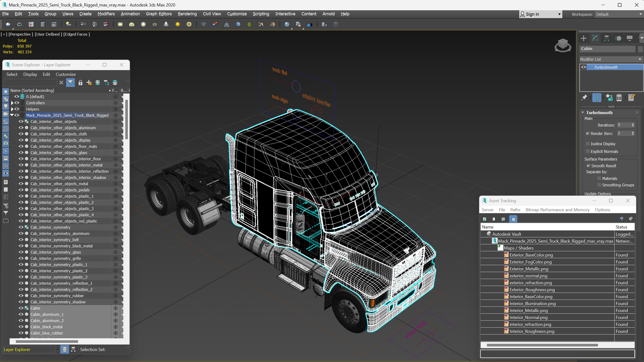Toggle the selection filter funnel in Scene Explorer
644x362 pixels.
(70, 83)
